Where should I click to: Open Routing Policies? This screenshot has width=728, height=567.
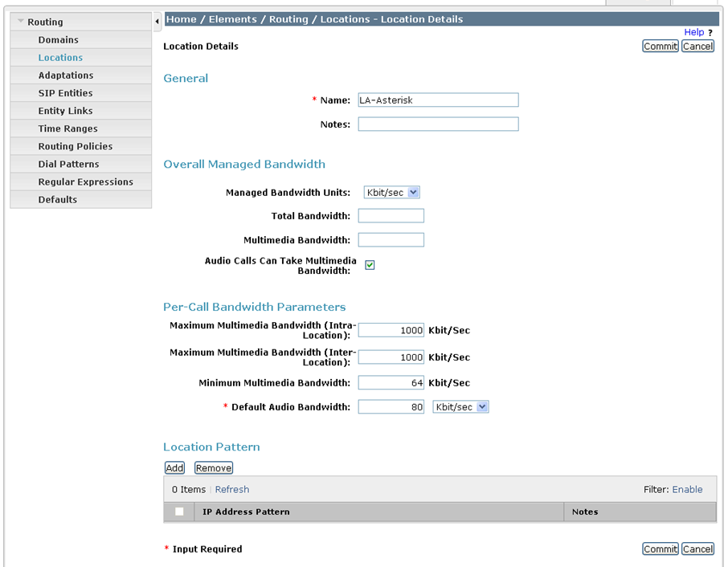(x=76, y=146)
